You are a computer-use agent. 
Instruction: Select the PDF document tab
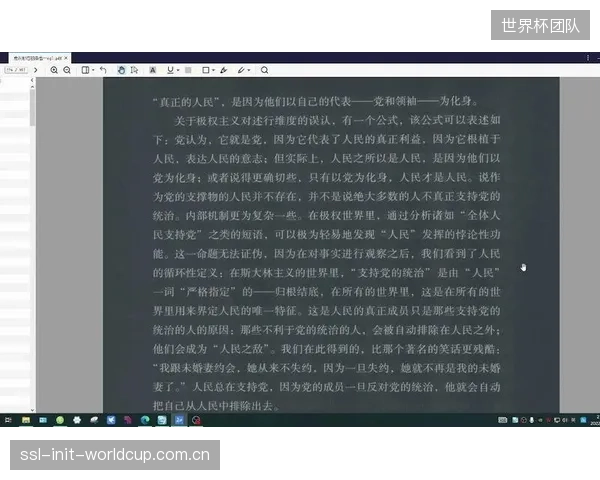click(x=40, y=58)
